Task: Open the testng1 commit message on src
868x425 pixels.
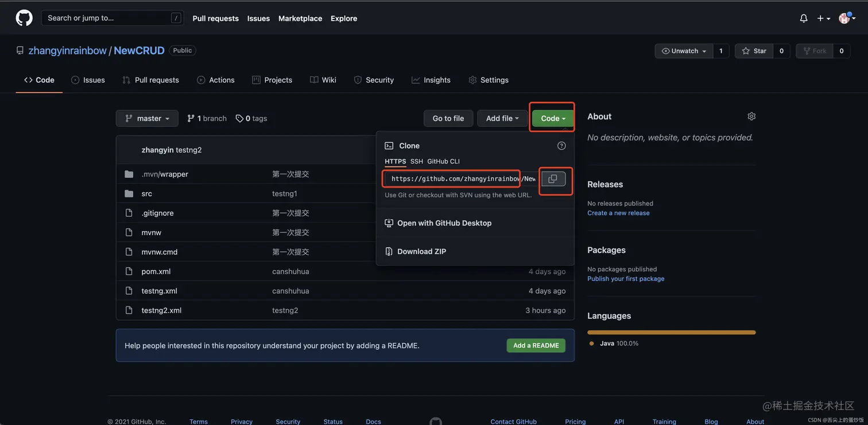Action: click(285, 193)
